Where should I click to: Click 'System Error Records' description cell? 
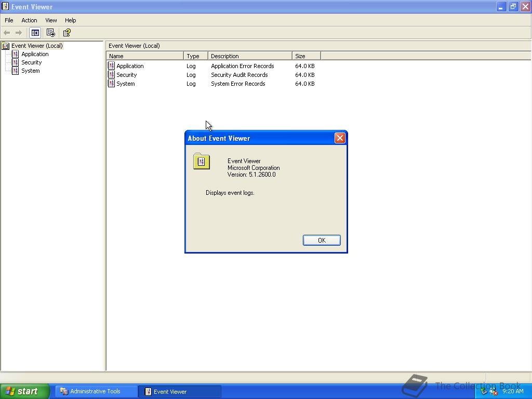pyautogui.click(x=238, y=84)
